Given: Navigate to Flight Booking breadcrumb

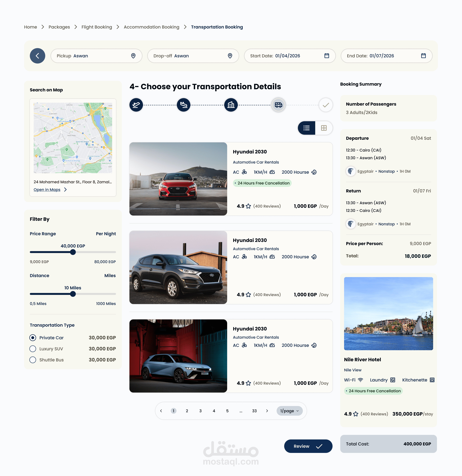Looking at the screenshot, I should coord(97,27).
